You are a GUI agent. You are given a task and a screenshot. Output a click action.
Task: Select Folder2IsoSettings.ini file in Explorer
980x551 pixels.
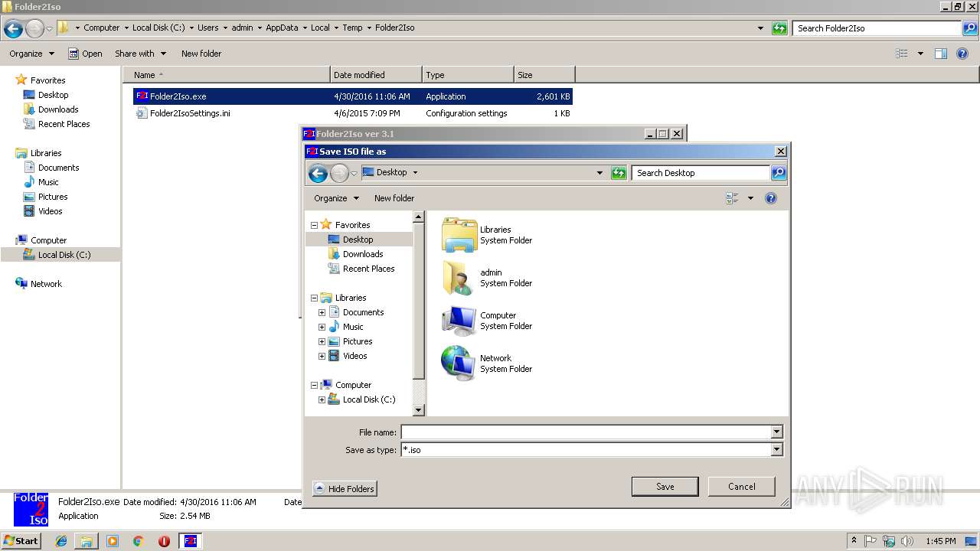point(352,113)
